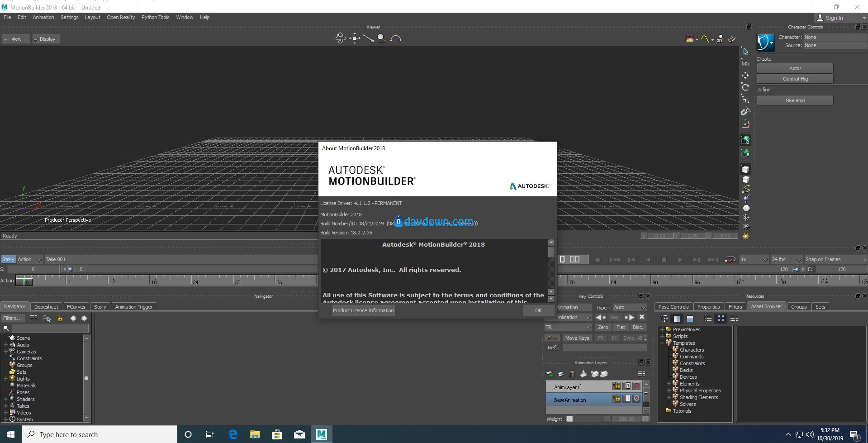The width and height of the screenshot is (868, 443).
Task: Open File Explorer from taskbar
Action: [x=255, y=434]
